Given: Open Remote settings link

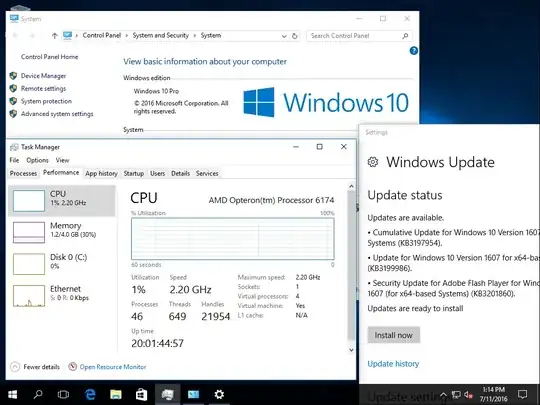Looking at the screenshot, I should tap(43, 89).
